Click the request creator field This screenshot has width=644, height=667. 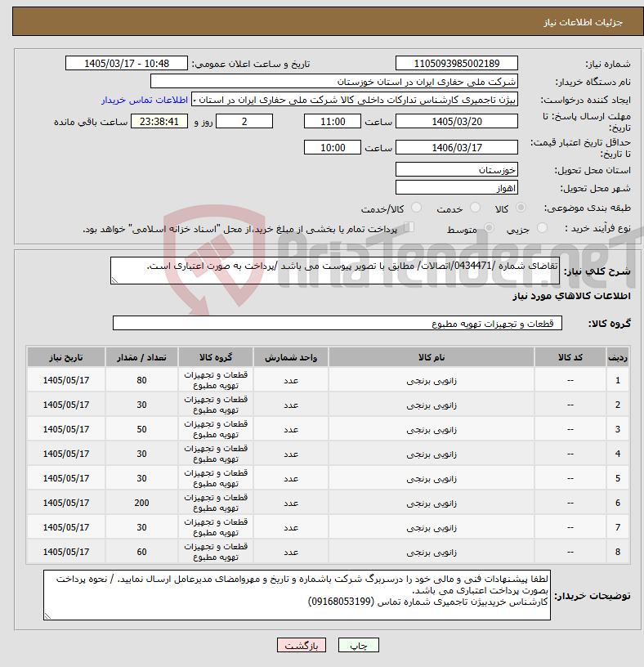(x=355, y=100)
